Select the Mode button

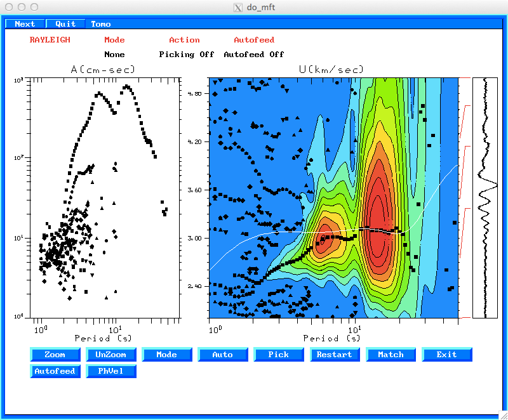click(167, 354)
